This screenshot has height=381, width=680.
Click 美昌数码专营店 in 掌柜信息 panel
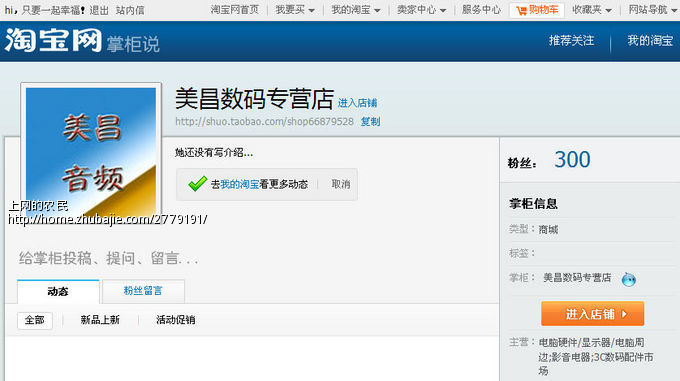[577, 278]
